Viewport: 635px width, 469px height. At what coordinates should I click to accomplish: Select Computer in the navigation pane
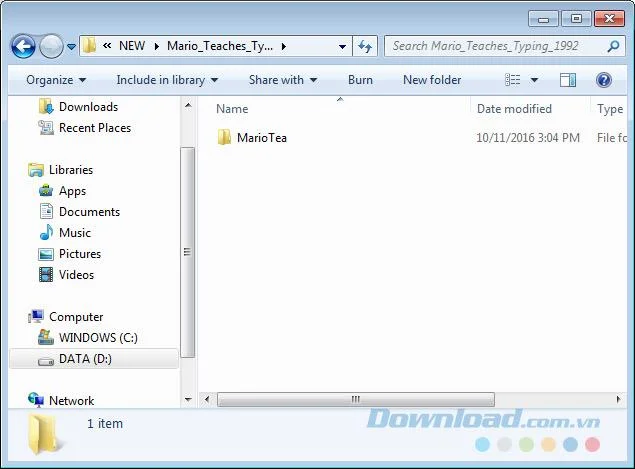(76, 317)
